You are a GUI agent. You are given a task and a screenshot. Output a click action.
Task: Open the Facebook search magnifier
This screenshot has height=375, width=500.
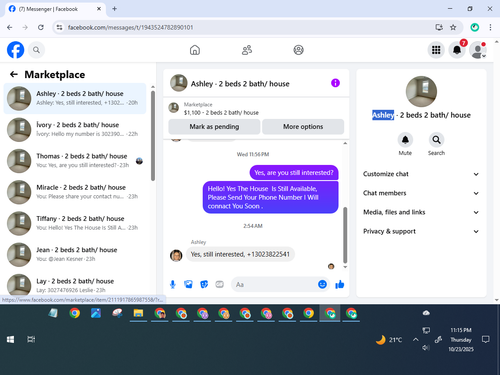tap(36, 50)
